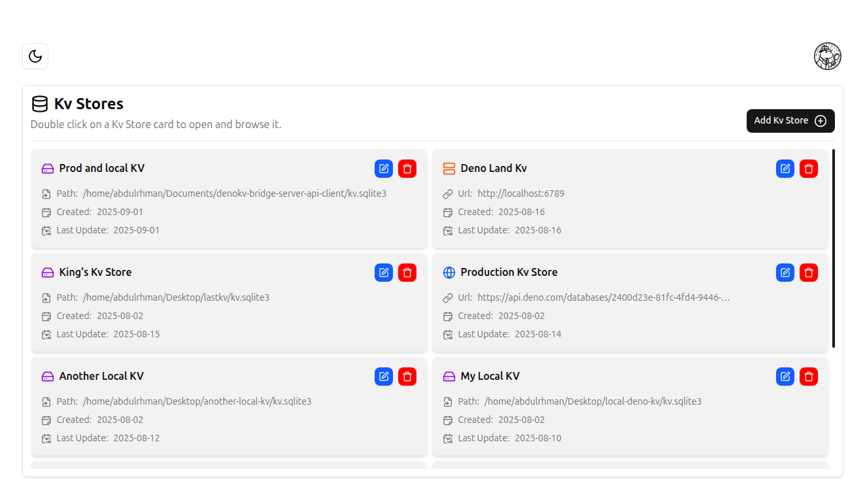The height and width of the screenshot is (504, 865).
Task: Delete the Prod and local KV store
Action: coord(407,169)
